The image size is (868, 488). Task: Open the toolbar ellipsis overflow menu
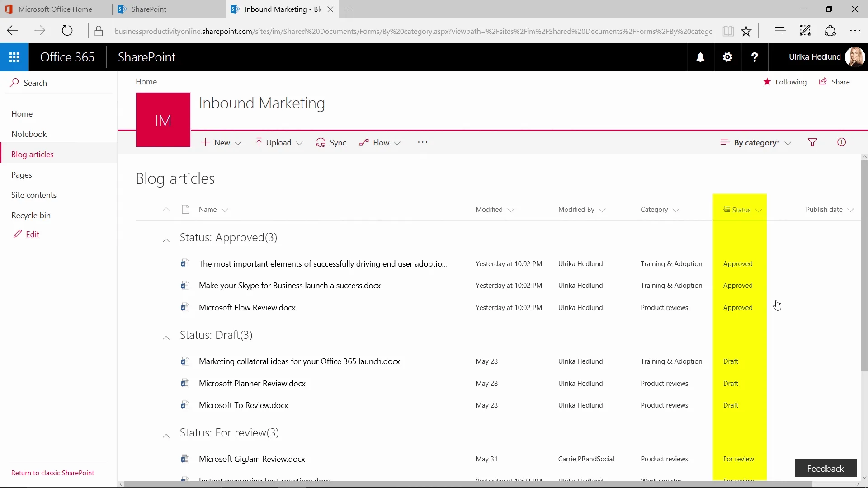tap(423, 142)
